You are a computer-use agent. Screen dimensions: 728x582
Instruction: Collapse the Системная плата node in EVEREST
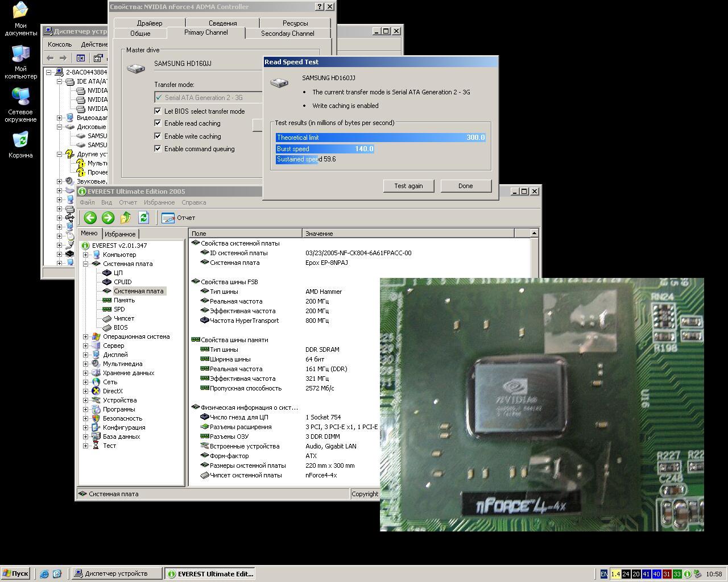86,264
